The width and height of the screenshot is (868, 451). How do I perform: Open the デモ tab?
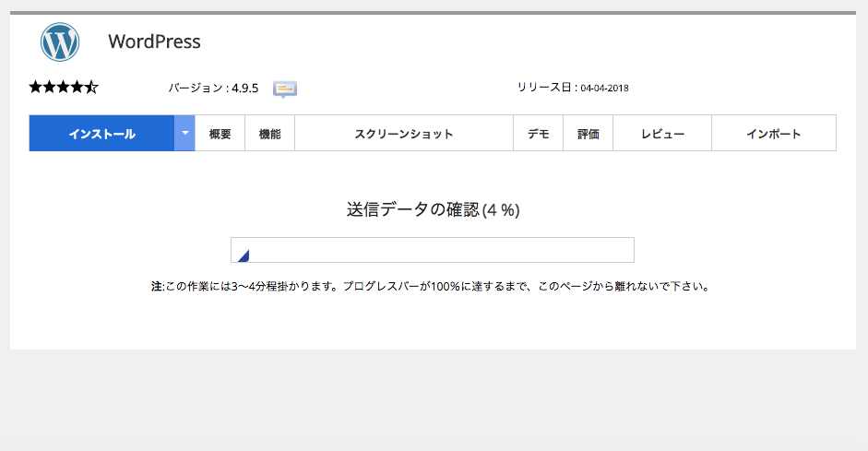click(538, 134)
